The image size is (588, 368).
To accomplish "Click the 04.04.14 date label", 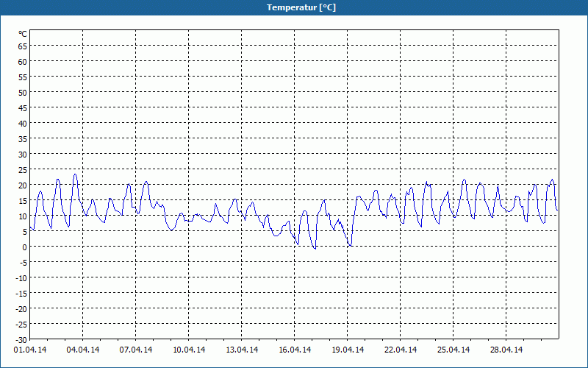I will point(83,350).
